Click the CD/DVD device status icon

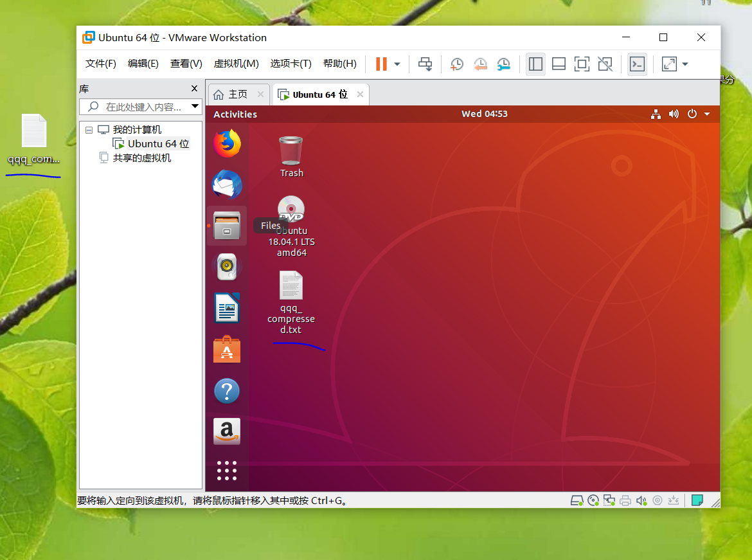593,500
